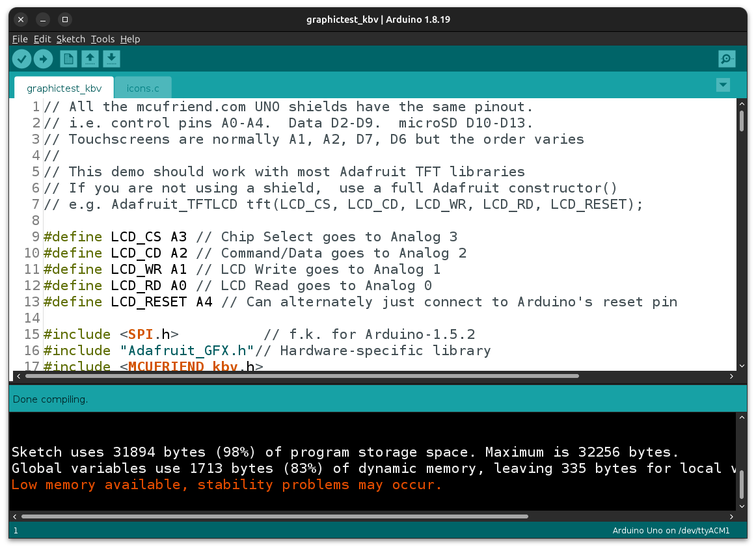Click the '#define LCD_CD A2' line

coord(254,253)
